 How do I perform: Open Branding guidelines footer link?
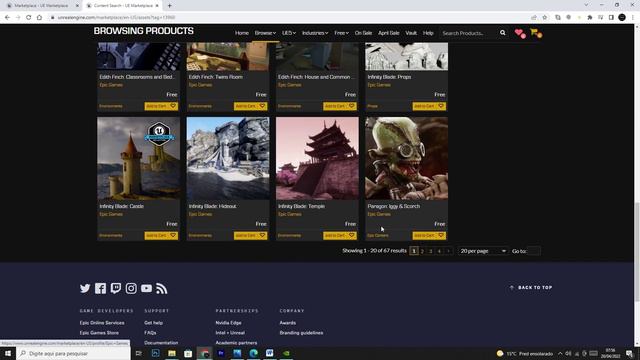301,333
